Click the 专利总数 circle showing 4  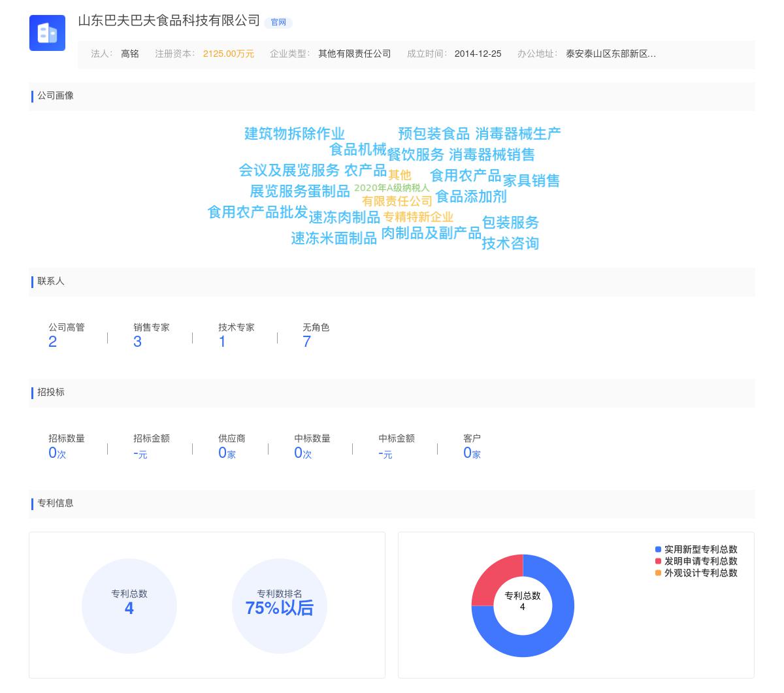coord(129,605)
